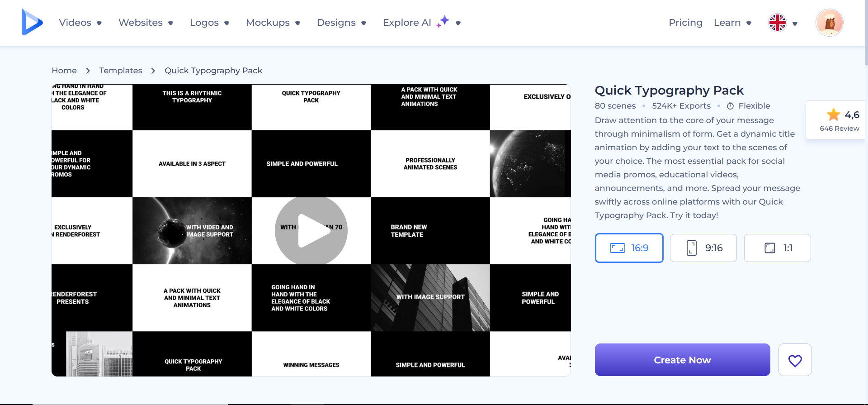Expand the Explore AI menu

(422, 23)
